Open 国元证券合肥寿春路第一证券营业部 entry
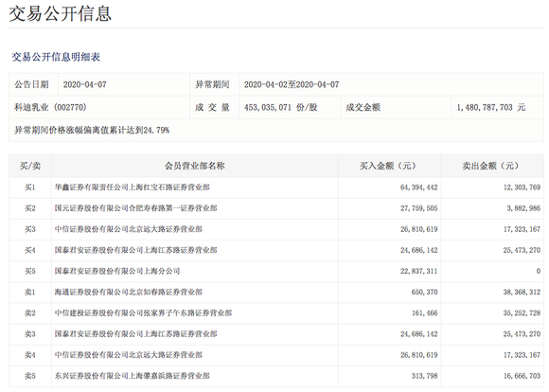 [136, 208]
